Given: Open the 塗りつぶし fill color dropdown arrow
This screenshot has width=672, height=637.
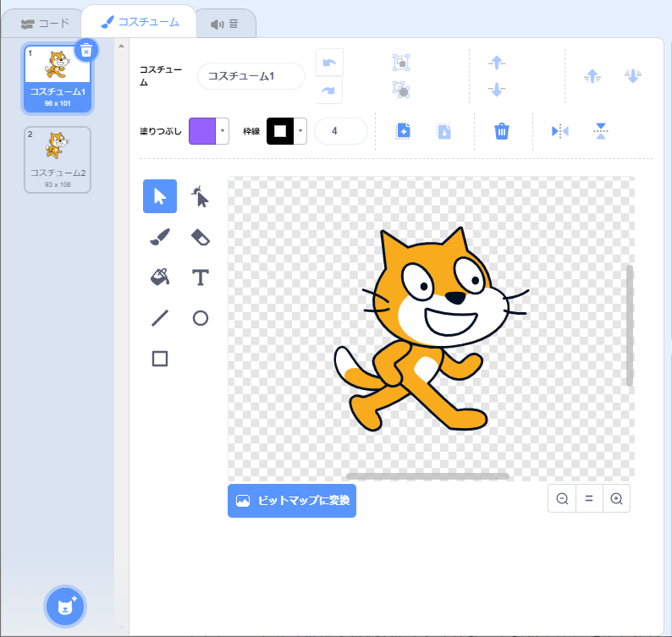Looking at the screenshot, I should coord(223,130).
